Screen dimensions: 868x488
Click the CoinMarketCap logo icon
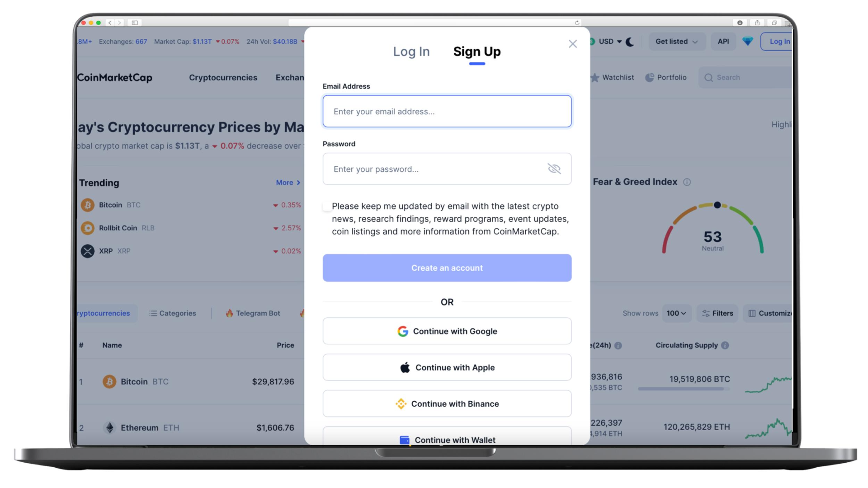pyautogui.click(x=114, y=77)
